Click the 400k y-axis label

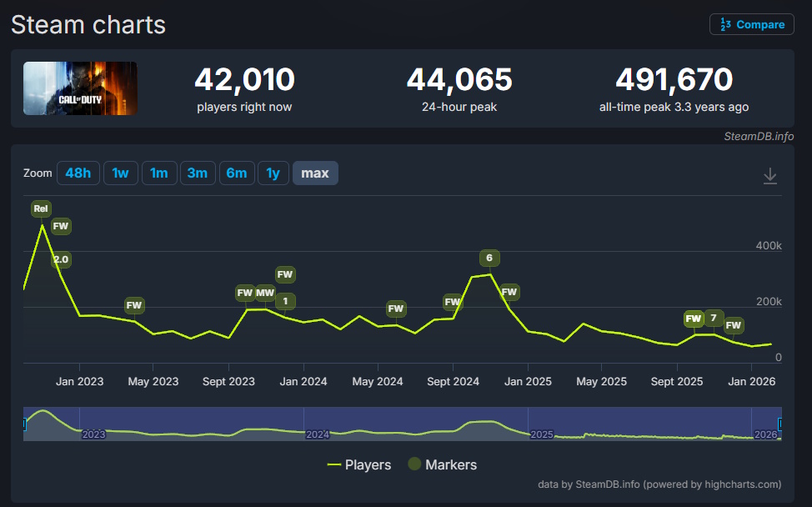coord(769,245)
